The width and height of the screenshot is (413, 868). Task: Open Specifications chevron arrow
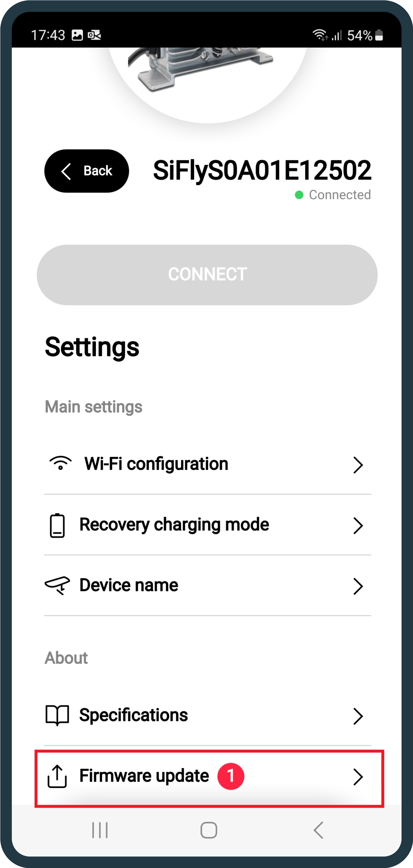pos(358,716)
